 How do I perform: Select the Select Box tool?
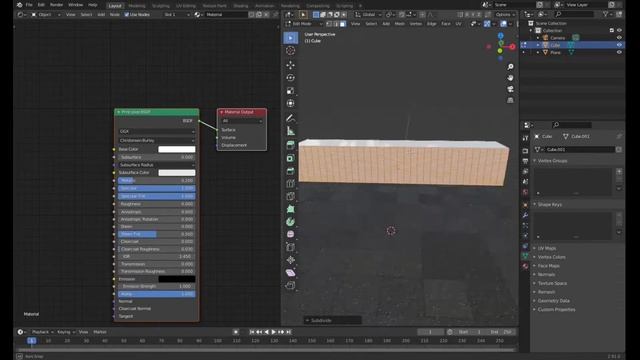290,38
